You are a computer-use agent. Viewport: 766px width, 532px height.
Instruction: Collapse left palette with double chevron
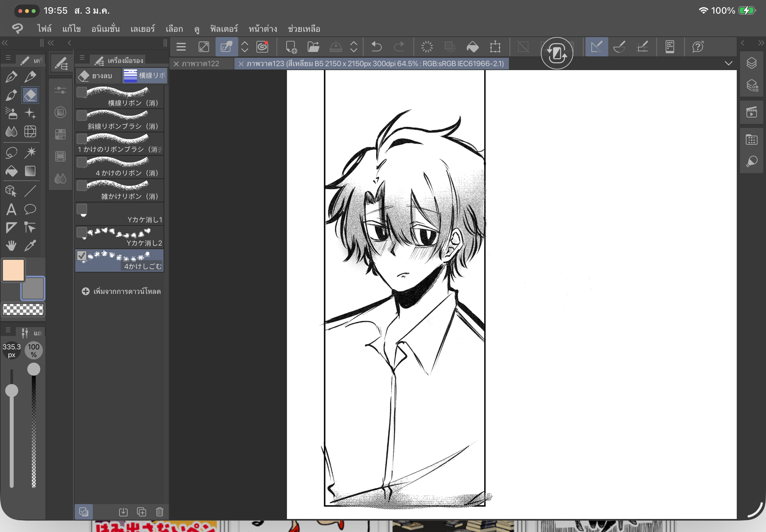coord(5,43)
